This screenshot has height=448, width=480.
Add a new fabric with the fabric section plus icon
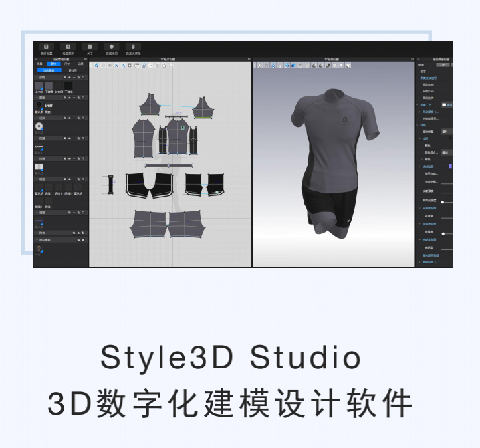coord(74,78)
